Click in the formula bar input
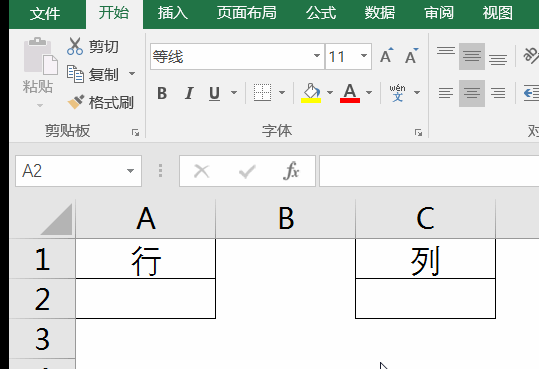The width and height of the screenshot is (539, 369). [x=429, y=171]
